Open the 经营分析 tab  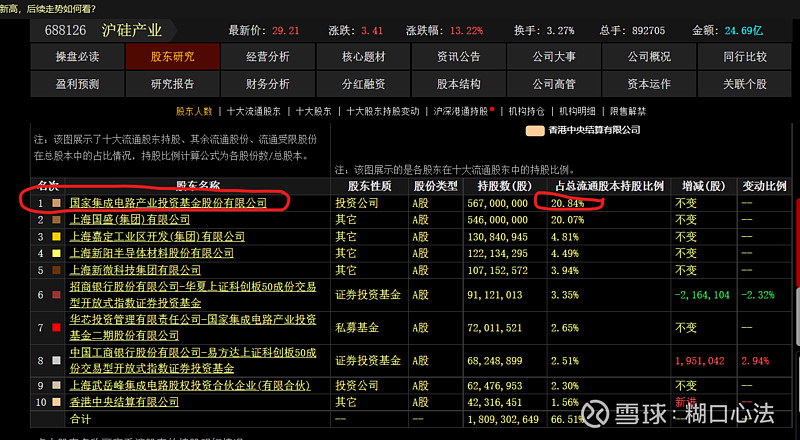click(268, 56)
